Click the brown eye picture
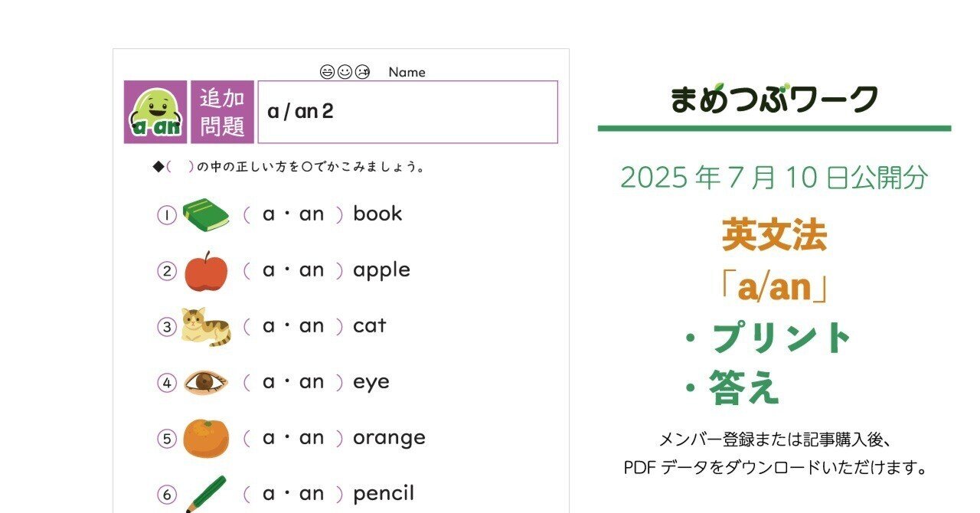980x513 pixels. pos(206,382)
